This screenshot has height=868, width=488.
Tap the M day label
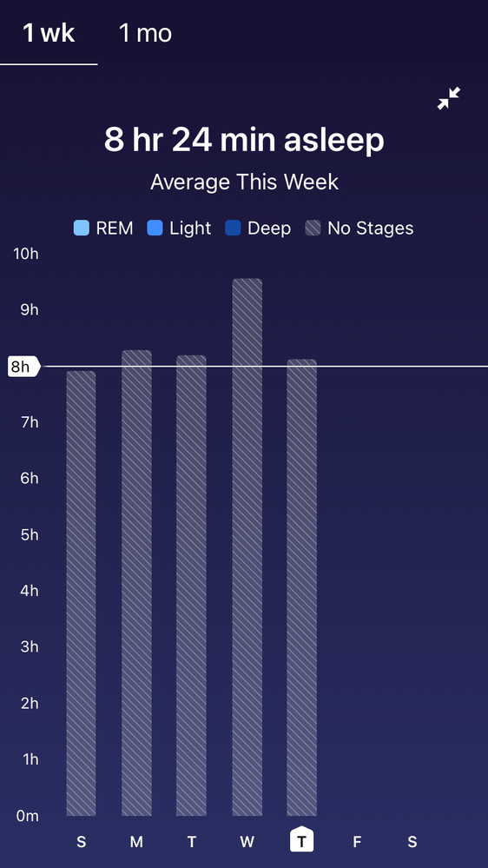click(x=136, y=843)
